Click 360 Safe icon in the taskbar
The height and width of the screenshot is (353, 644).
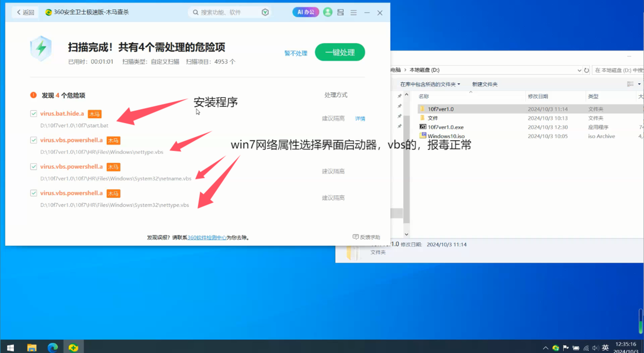point(73,348)
